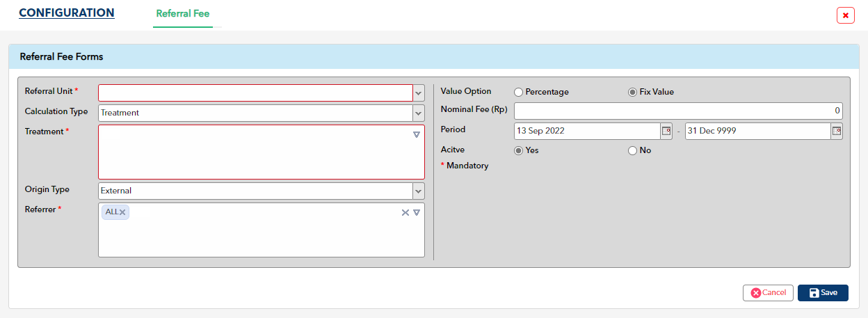Save the referral fee form

(823, 293)
